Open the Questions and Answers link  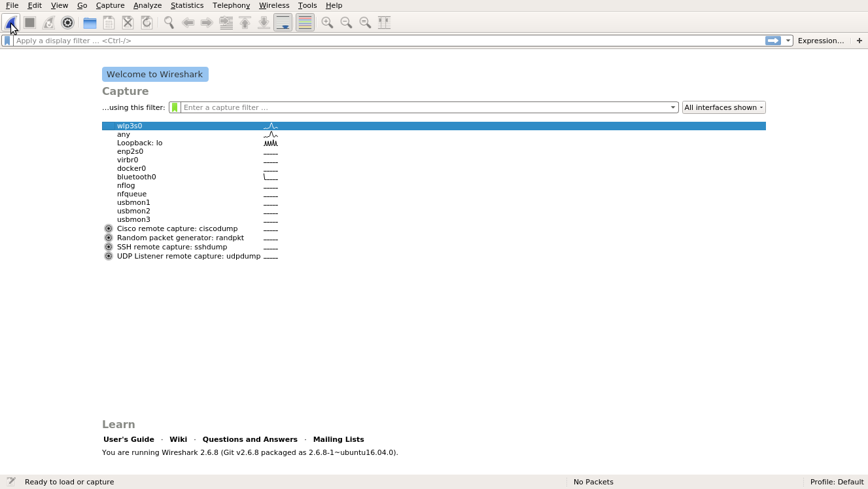(x=250, y=439)
